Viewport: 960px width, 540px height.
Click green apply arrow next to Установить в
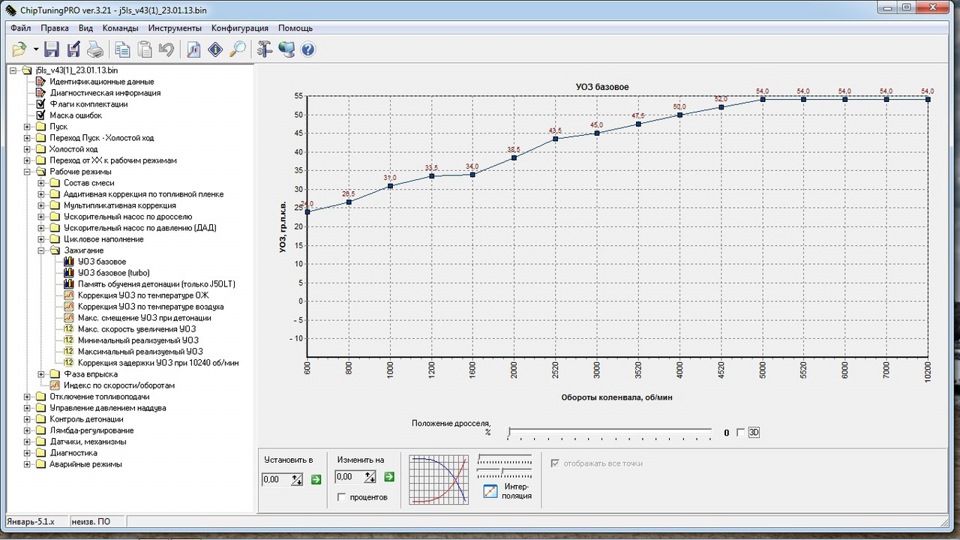[316, 479]
